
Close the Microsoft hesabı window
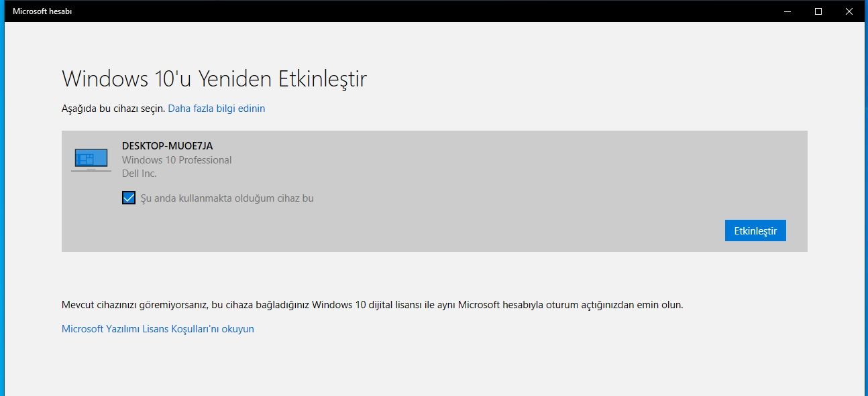point(849,11)
